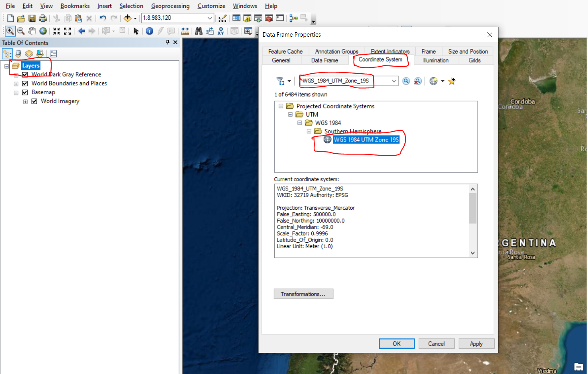
Task: Uncheck the World Boundaries and Places layer
Action: [x=25, y=83]
